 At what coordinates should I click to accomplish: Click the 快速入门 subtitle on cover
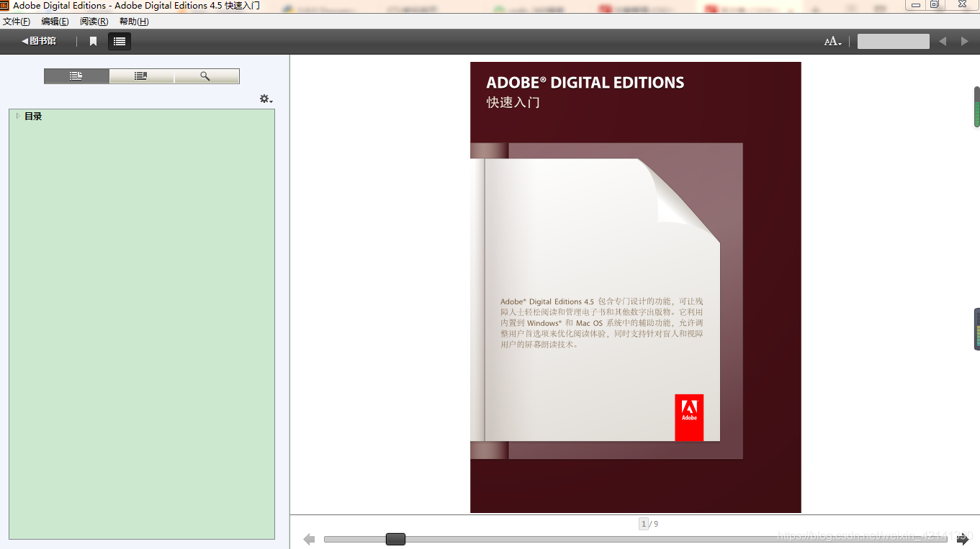coord(513,102)
